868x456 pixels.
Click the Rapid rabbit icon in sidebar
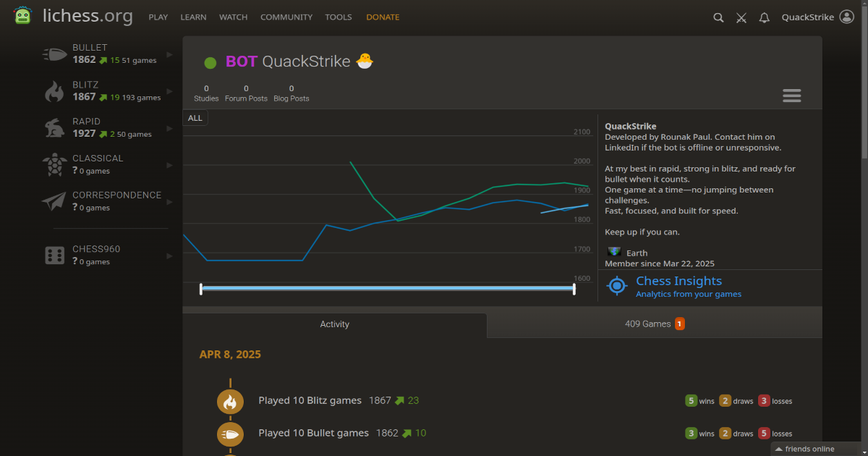pos(54,128)
